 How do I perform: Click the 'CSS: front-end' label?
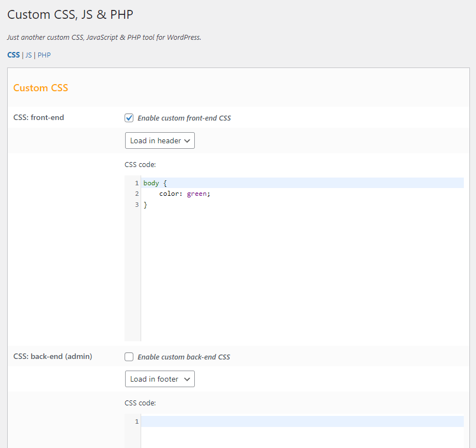[39, 117]
